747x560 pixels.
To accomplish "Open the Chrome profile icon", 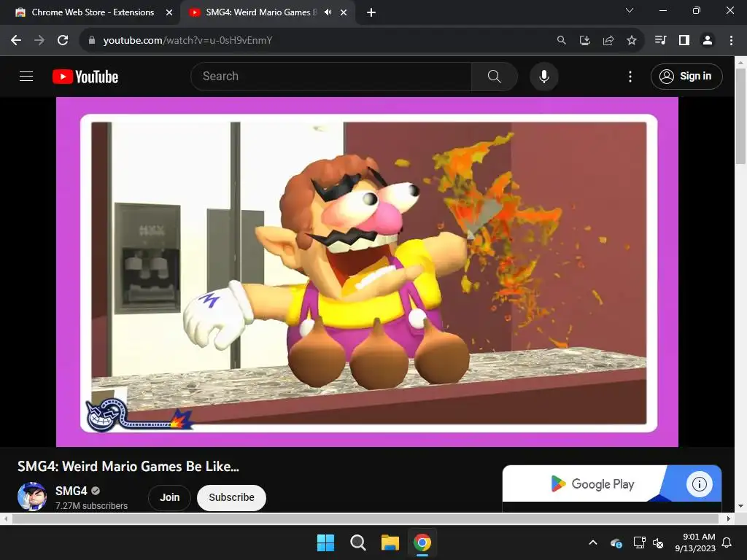I will [x=708, y=41].
